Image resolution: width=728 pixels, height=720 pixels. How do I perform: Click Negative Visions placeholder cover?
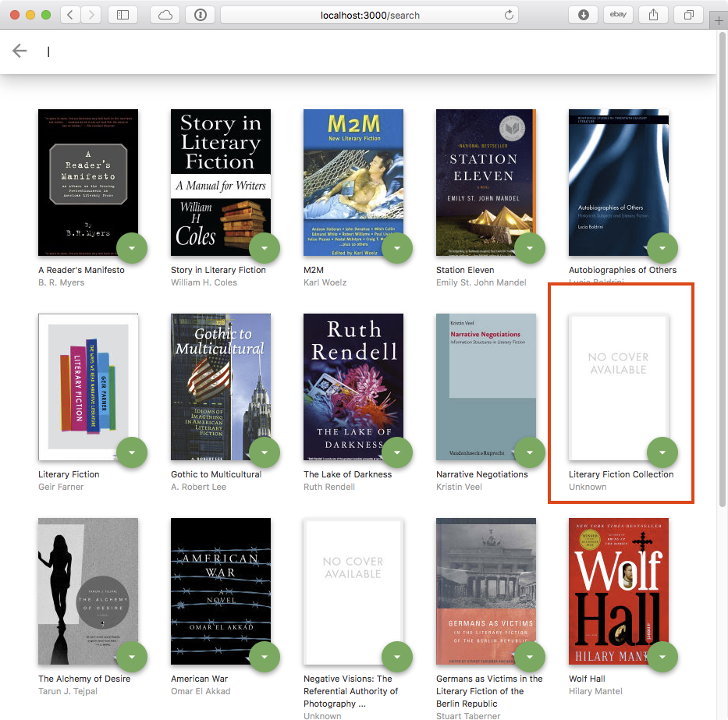353,591
